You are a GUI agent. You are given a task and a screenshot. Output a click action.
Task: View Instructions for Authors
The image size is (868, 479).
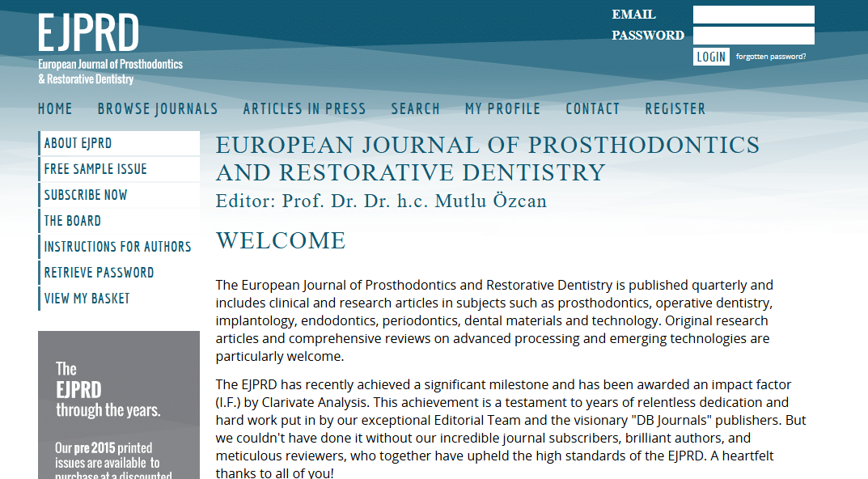(x=117, y=247)
